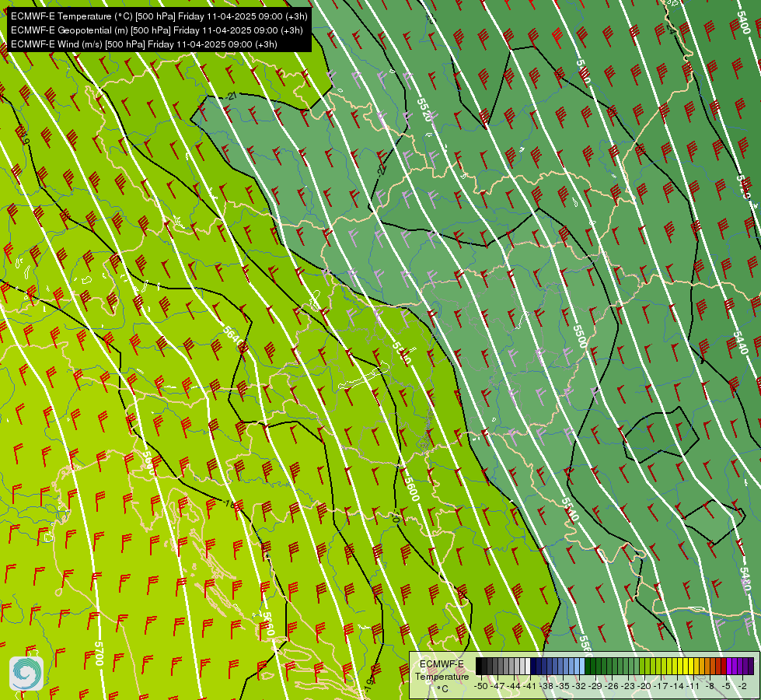Select the ECMWF-E Geopotential 500 hPa title line
The height and width of the screenshot is (700, 761).
[x=156, y=30]
